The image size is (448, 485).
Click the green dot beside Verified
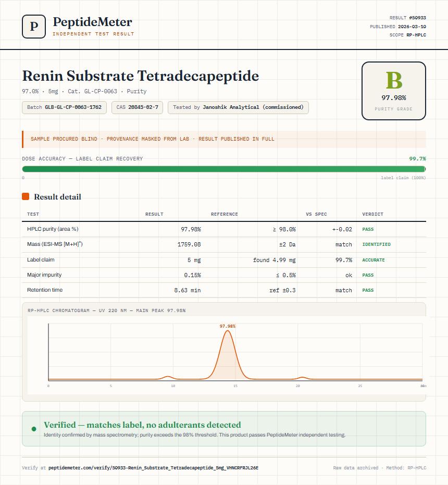tap(34, 429)
